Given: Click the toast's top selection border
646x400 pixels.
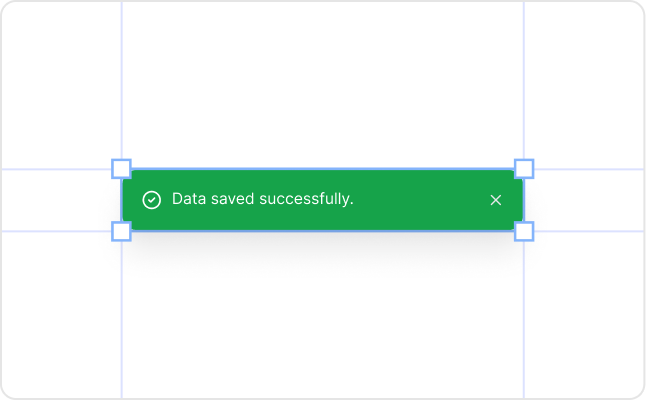Looking at the screenshot, I should 320,169.
